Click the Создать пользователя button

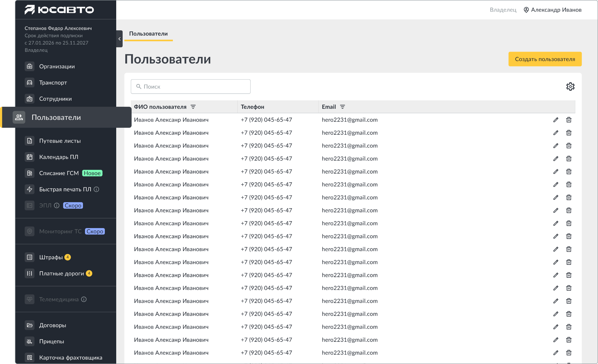545,59
